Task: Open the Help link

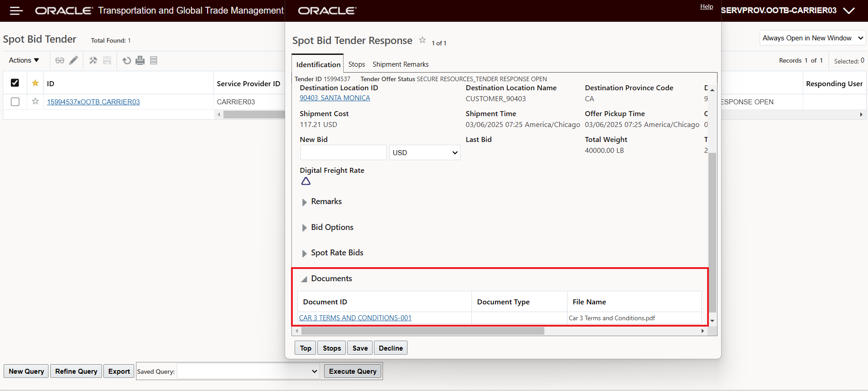Action: click(707, 6)
